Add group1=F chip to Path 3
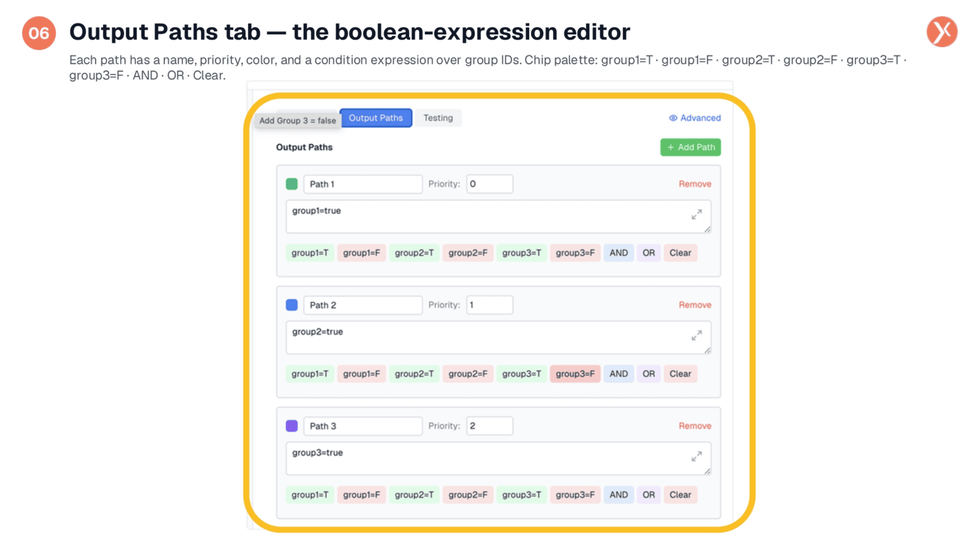This screenshot has height=551, width=980. pos(361,495)
